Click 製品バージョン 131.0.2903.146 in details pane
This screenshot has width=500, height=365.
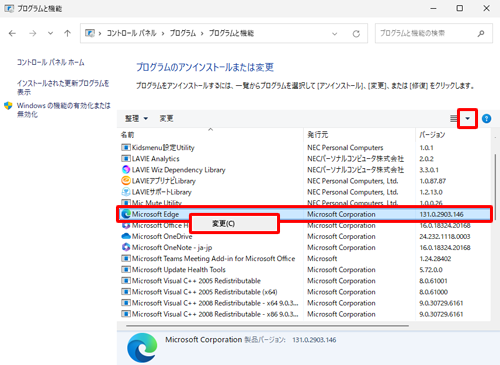coord(290,340)
